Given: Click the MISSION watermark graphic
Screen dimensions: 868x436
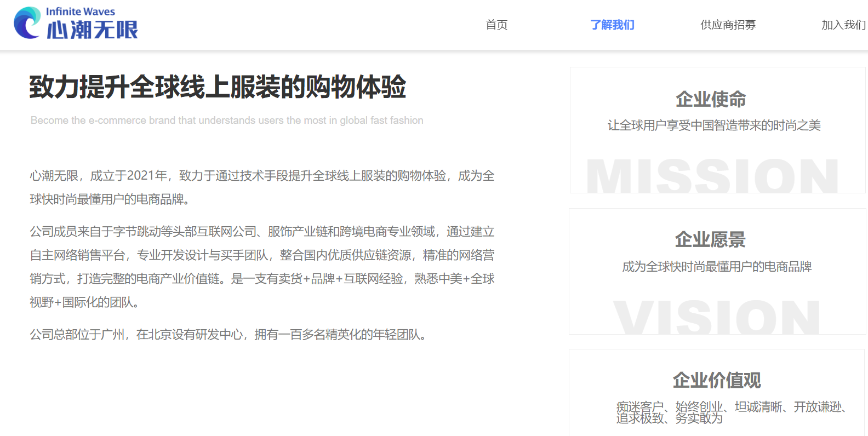Looking at the screenshot, I should [712, 176].
